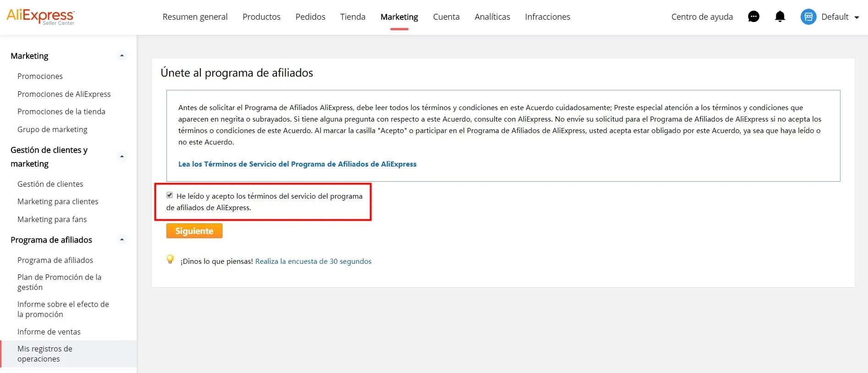
Task: Collapse Gestión de clientes y marketing section
Action: (122, 156)
